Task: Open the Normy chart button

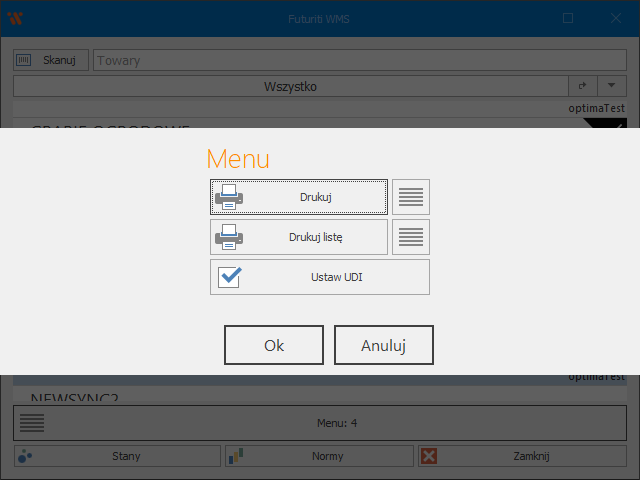Action: click(x=319, y=456)
